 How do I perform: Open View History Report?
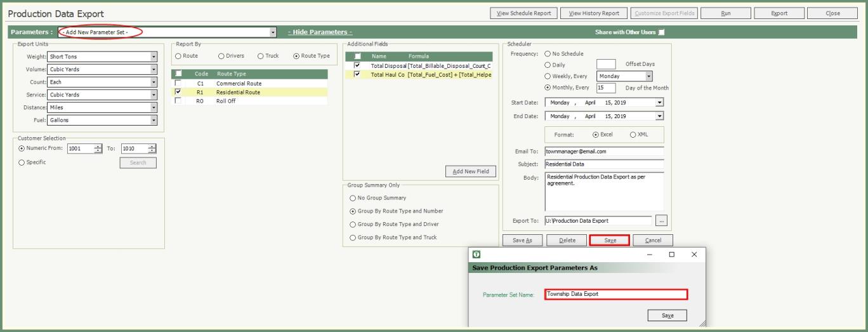593,13
